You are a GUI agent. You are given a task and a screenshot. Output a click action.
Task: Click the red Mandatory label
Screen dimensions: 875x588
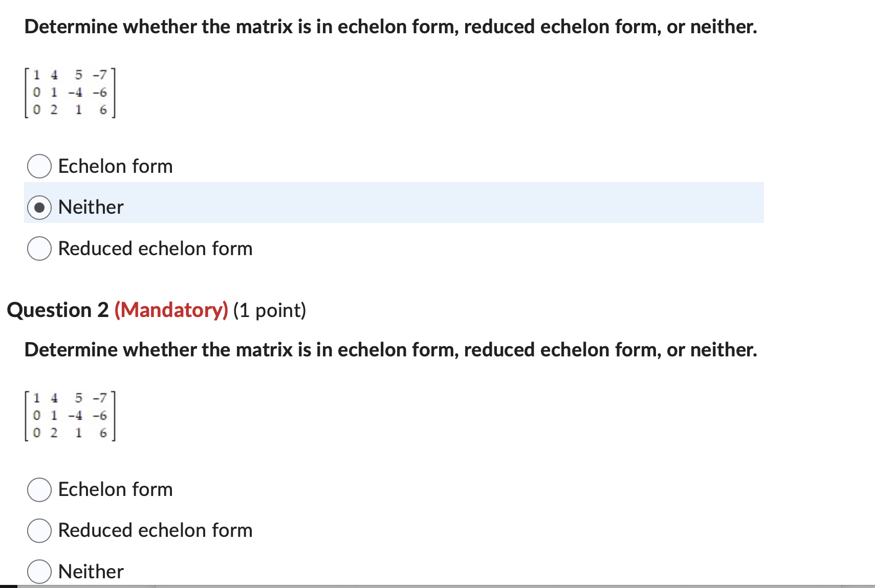(171, 310)
